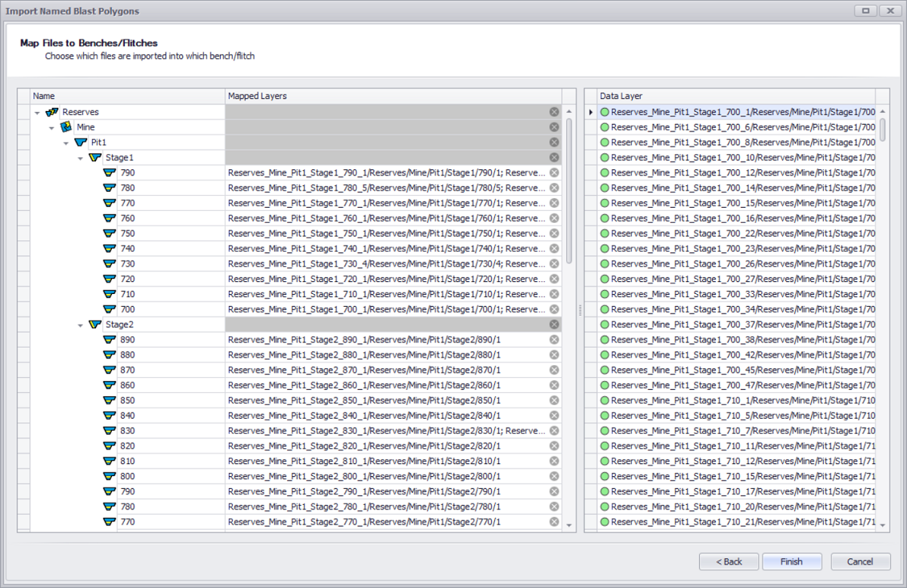Select bench 770 under Stage2
The width and height of the screenshot is (907, 588).
pyautogui.click(x=128, y=521)
